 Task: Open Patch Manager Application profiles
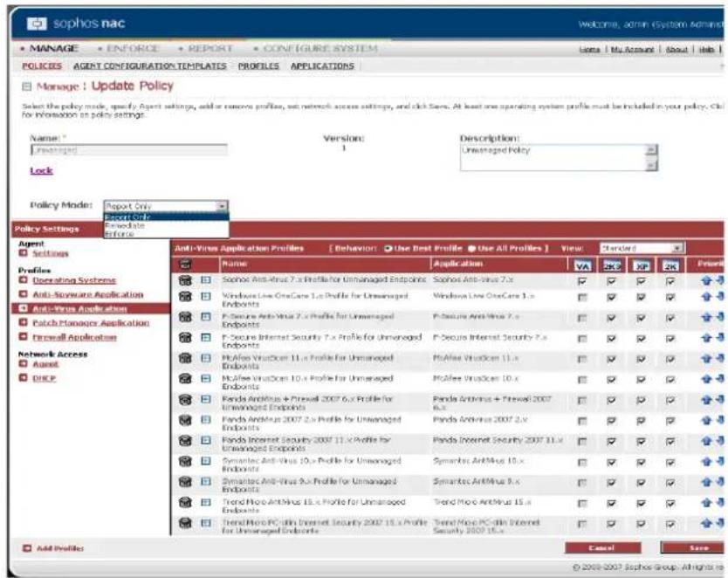[91, 323]
